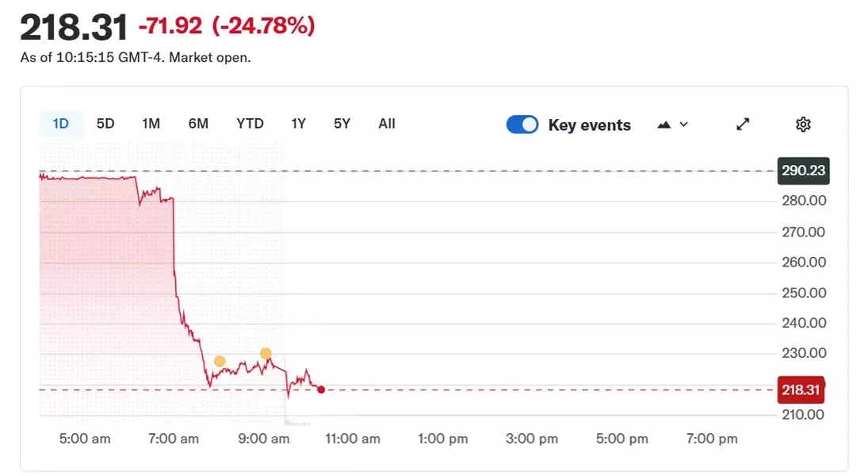
Task: Click second yellow key event dot
Action: click(266, 354)
